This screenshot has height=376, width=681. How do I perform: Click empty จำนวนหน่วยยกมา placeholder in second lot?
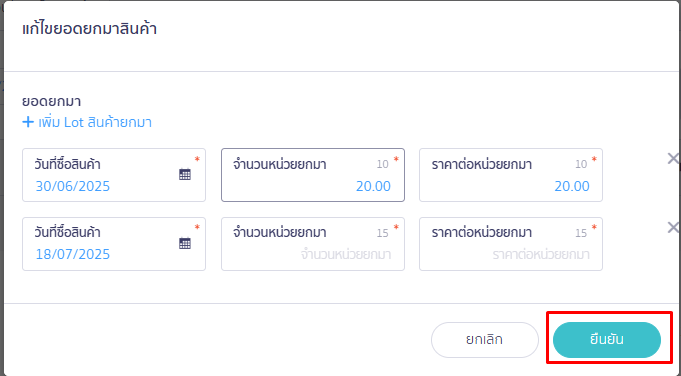[x=346, y=254]
